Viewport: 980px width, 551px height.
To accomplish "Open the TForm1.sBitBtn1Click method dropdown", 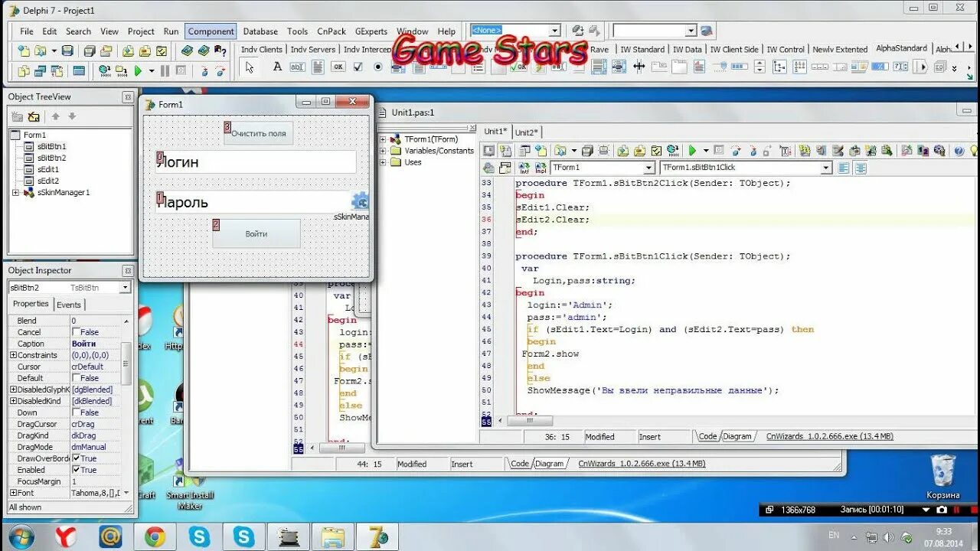I will [825, 168].
